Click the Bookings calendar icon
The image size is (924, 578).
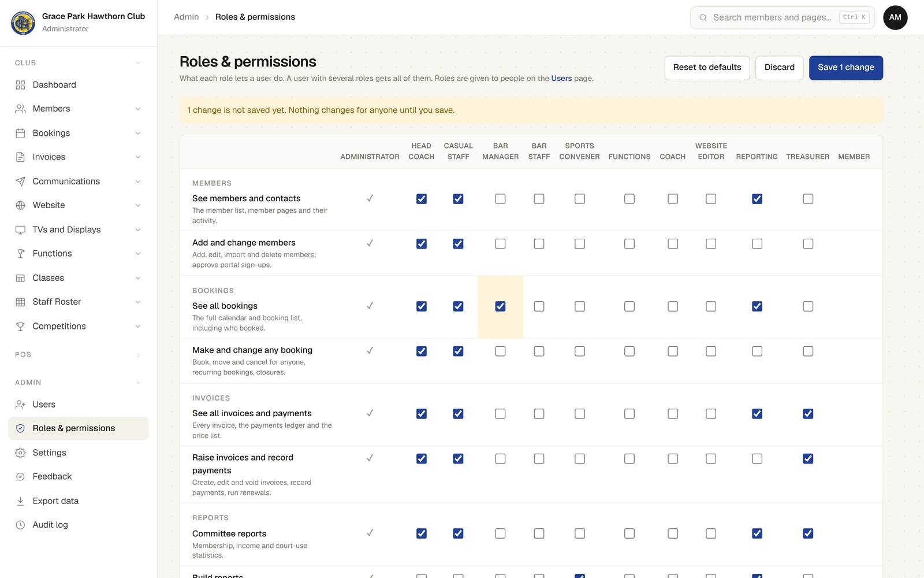tap(20, 133)
